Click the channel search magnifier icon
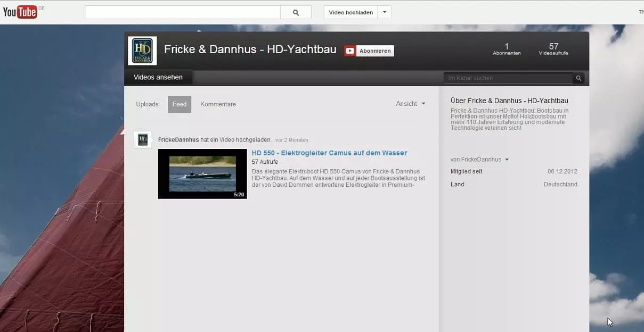The height and width of the screenshot is (332, 644). (x=578, y=78)
